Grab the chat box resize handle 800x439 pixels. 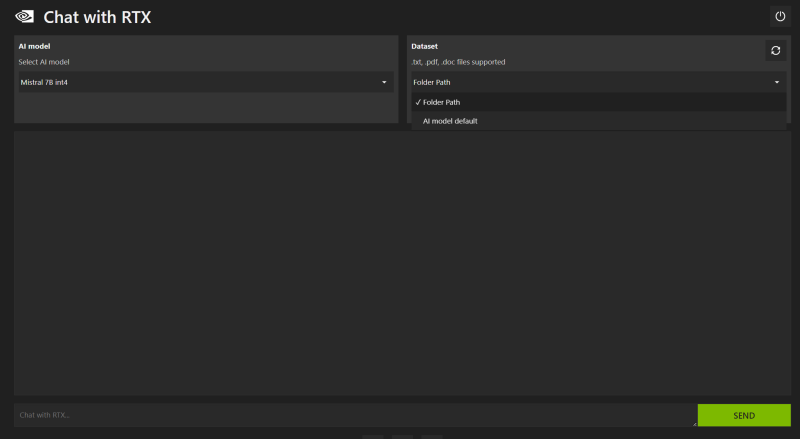(694, 424)
